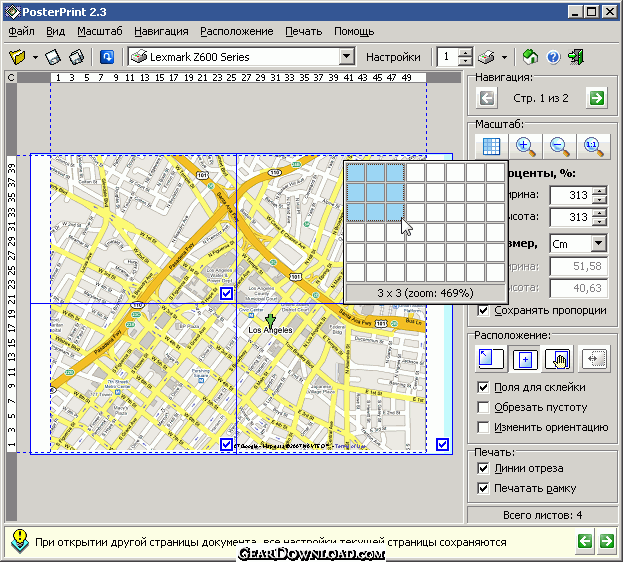Increase number of copies with up arrow
This screenshot has width=623, height=562.
(x=465, y=53)
